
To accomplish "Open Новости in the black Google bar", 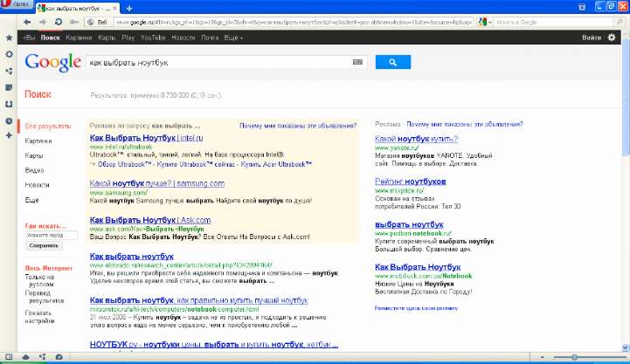I will pos(183,38).
